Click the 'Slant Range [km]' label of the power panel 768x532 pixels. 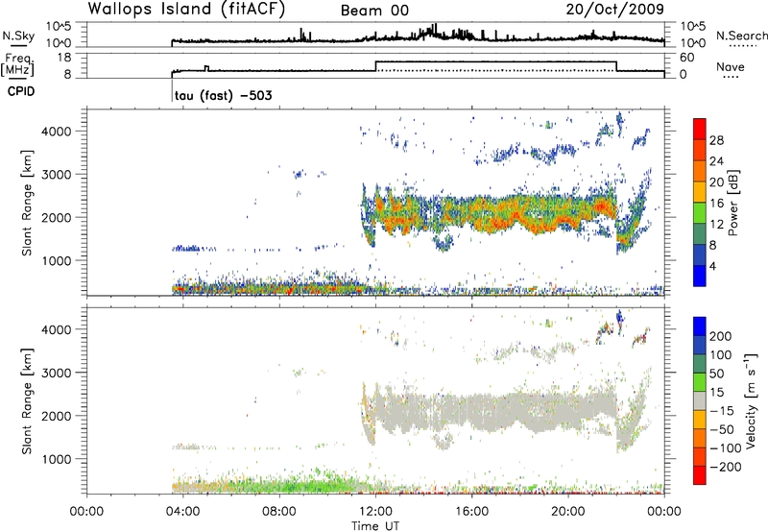pos(27,203)
